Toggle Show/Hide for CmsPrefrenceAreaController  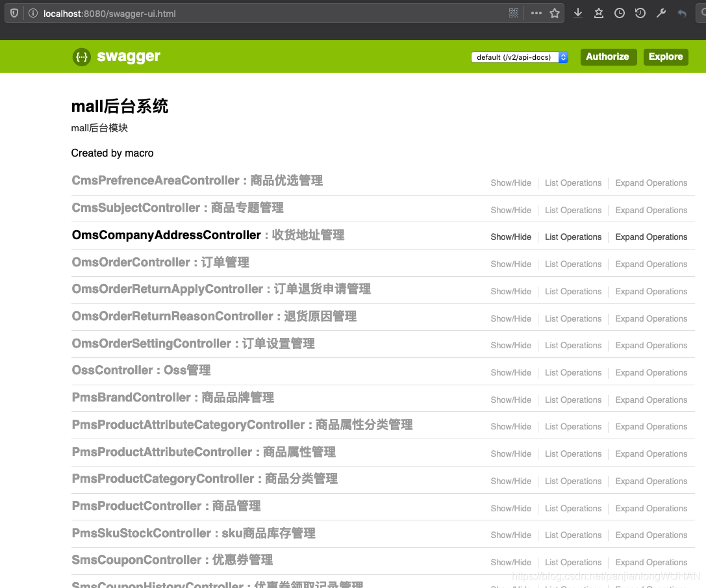pos(511,183)
